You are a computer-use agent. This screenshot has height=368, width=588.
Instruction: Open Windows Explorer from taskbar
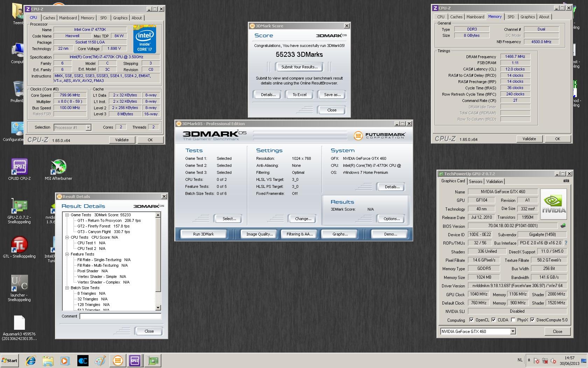click(48, 360)
